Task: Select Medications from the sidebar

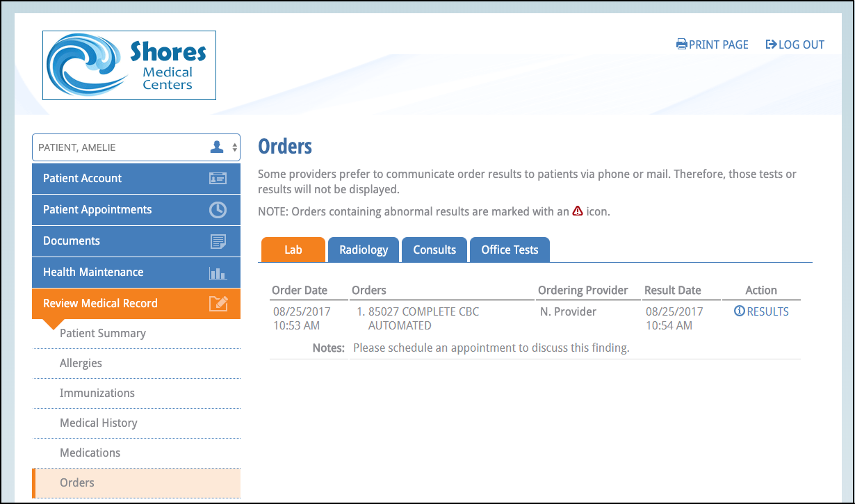Action: [89, 452]
